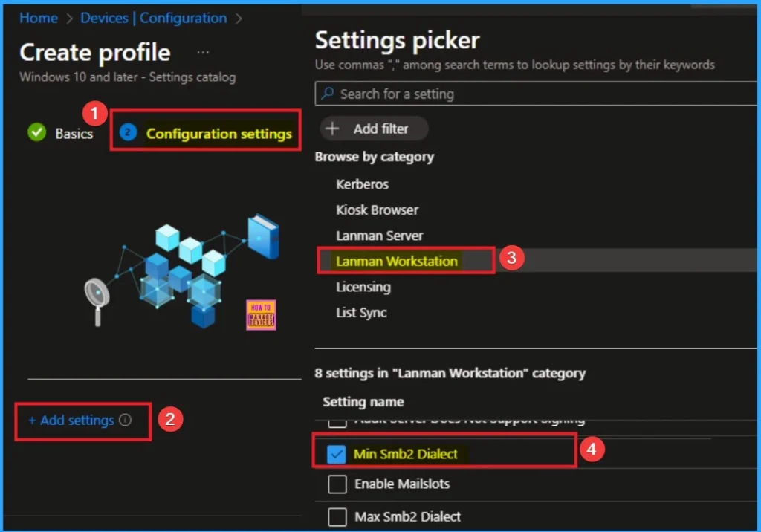Click the search magnifier icon
Viewport: 761px width, 532px height.
click(x=327, y=94)
